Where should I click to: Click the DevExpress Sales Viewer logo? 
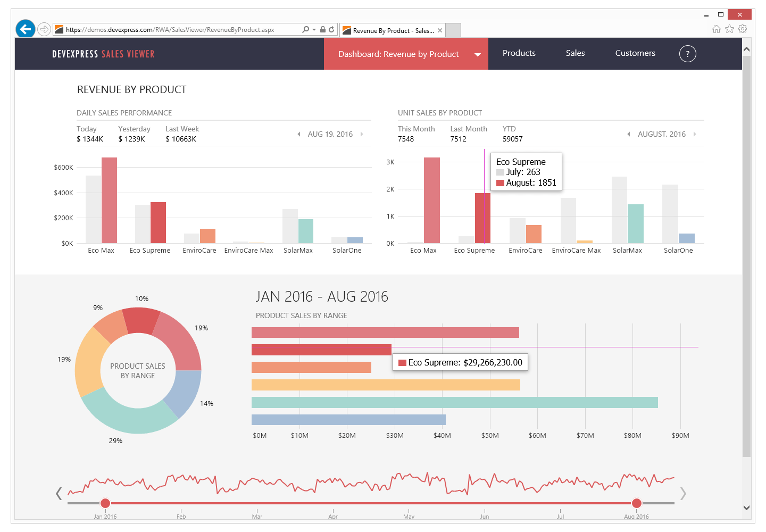tap(103, 54)
